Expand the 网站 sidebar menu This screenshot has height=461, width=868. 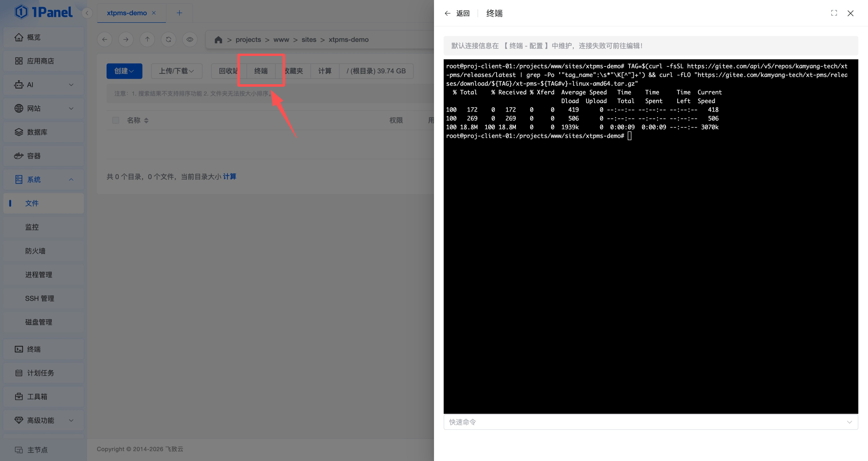pos(44,108)
